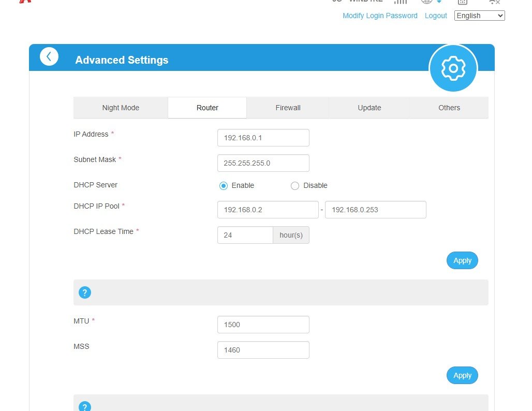Select the Router tab
This screenshot has height=411, width=532.
(207, 108)
